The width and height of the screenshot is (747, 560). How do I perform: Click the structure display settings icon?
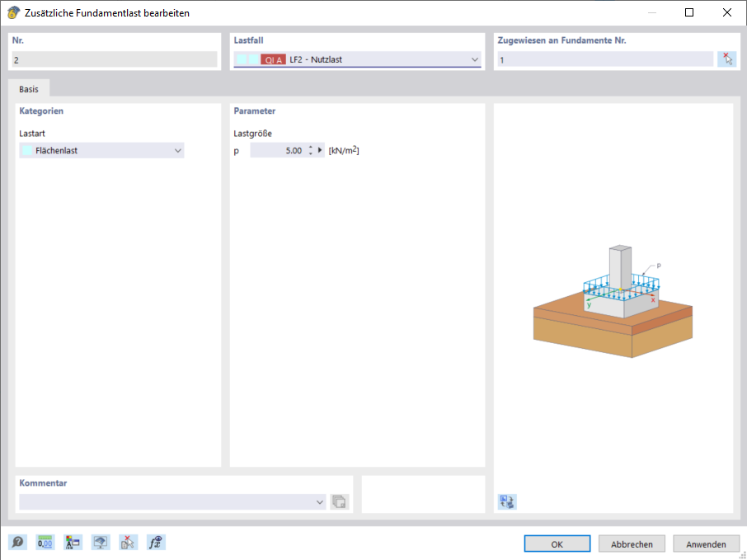coord(73,542)
